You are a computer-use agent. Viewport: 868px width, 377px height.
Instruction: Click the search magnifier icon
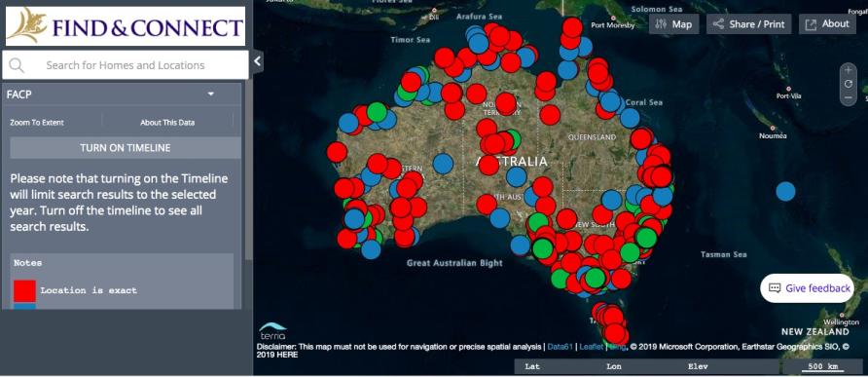17,65
